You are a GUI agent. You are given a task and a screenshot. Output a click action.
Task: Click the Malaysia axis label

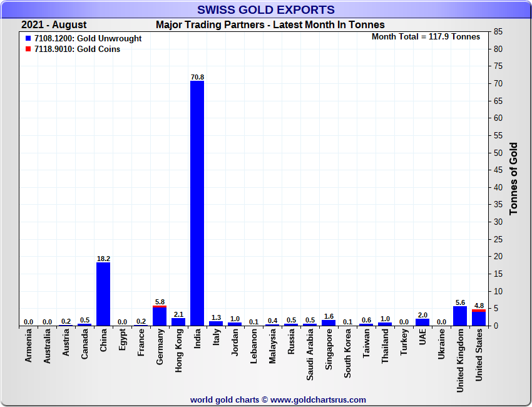tap(272, 346)
